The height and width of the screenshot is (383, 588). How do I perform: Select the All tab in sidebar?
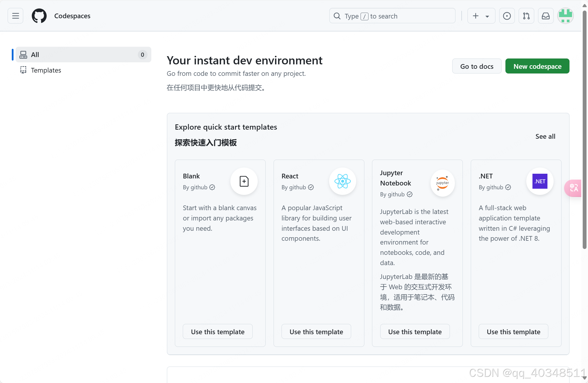[83, 54]
